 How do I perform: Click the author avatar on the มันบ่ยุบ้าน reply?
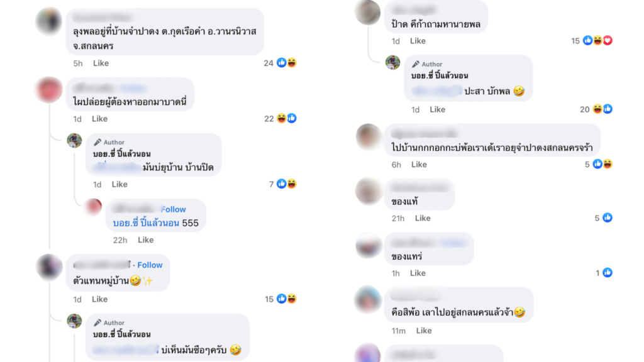coord(74,140)
